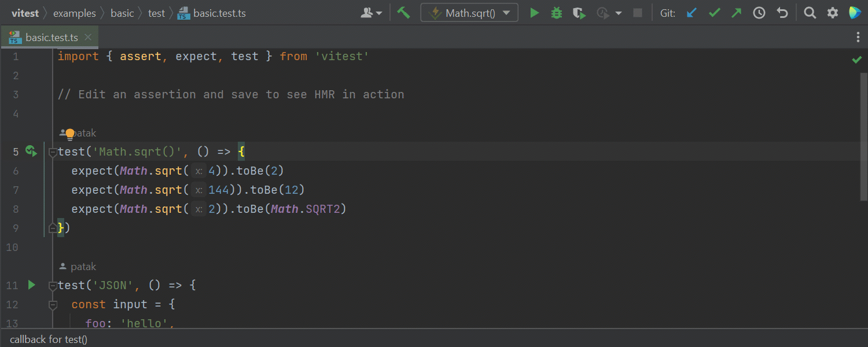Viewport: 868px width, 347px height.
Task: Open Search Everywhere magnifier icon
Action: coord(810,13)
